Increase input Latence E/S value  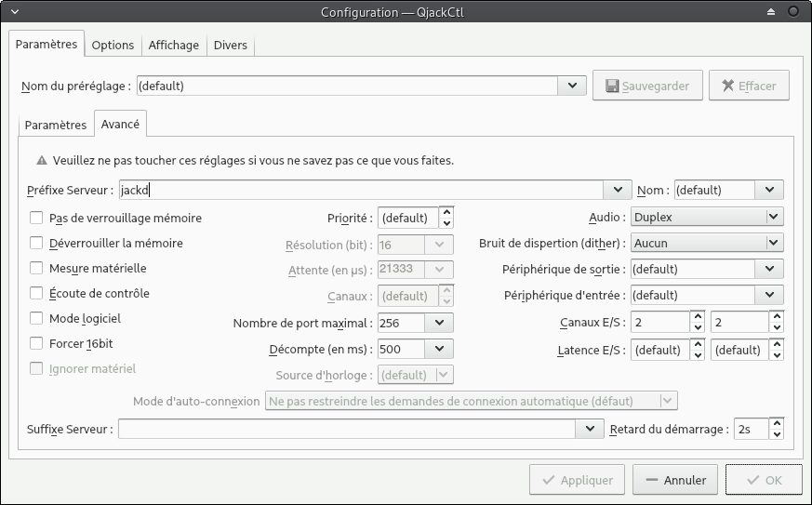pos(698,345)
